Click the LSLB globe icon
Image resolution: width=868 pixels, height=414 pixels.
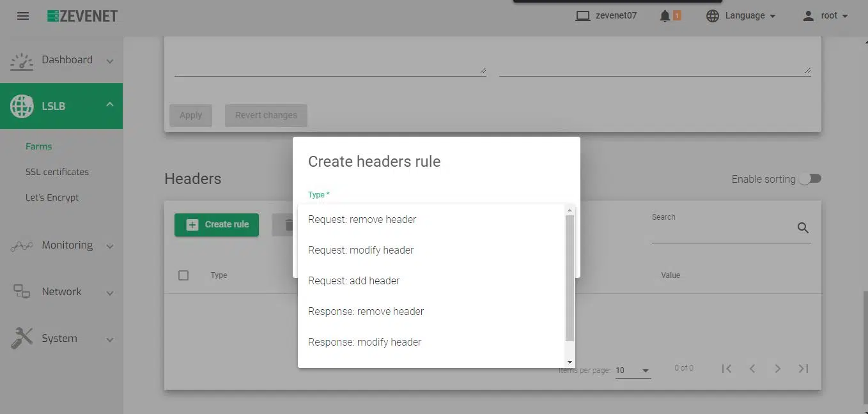pos(22,106)
